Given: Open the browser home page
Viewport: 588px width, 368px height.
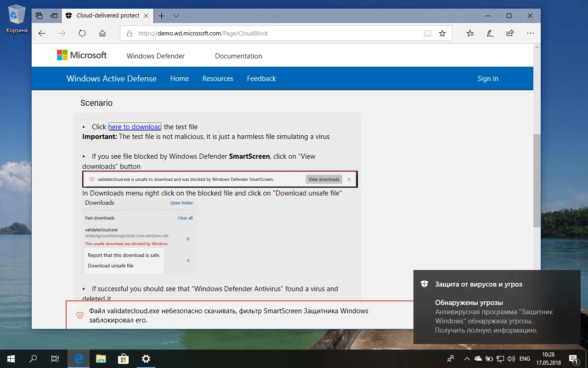Looking at the screenshot, I should coord(102,33).
